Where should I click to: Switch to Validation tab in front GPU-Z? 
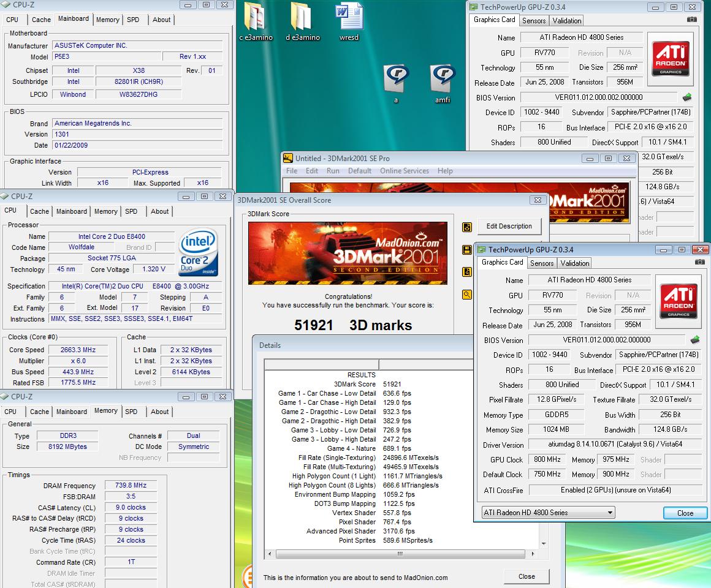click(x=575, y=263)
